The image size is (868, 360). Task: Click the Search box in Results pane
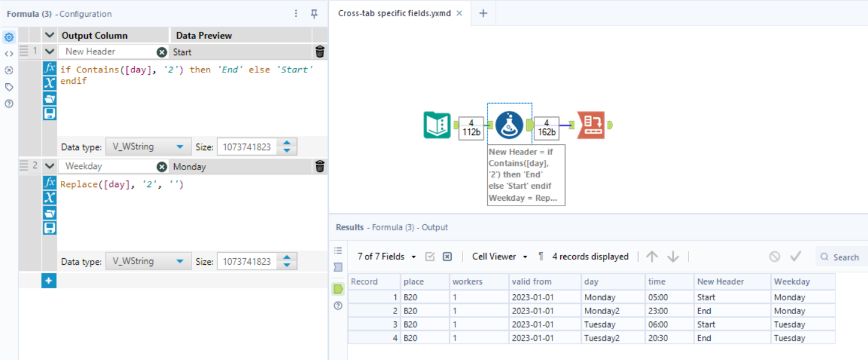click(x=843, y=256)
